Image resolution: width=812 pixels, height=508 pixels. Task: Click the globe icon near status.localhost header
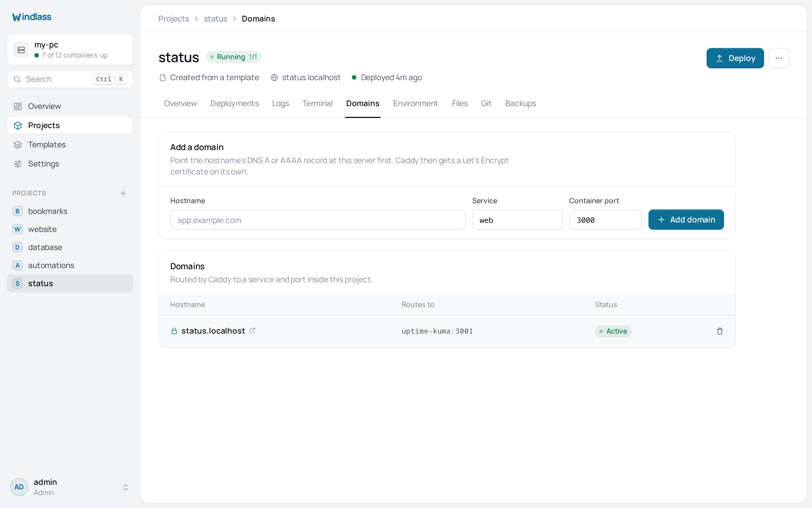(x=274, y=78)
